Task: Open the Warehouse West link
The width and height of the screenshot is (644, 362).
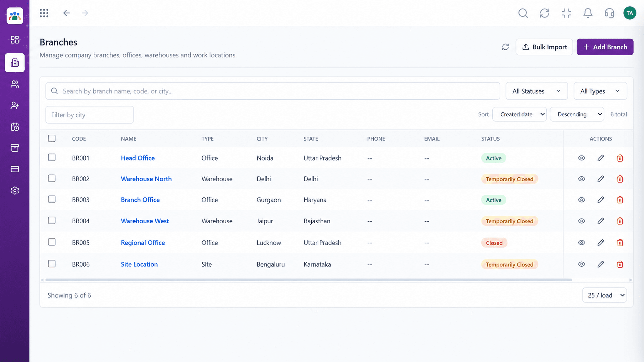Action: (x=145, y=221)
